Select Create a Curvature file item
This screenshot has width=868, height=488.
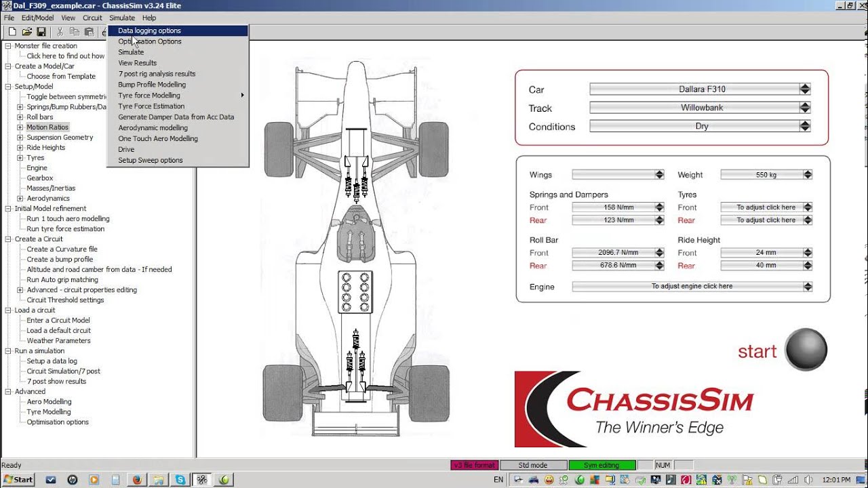pyautogui.click(x=62, y=249)
